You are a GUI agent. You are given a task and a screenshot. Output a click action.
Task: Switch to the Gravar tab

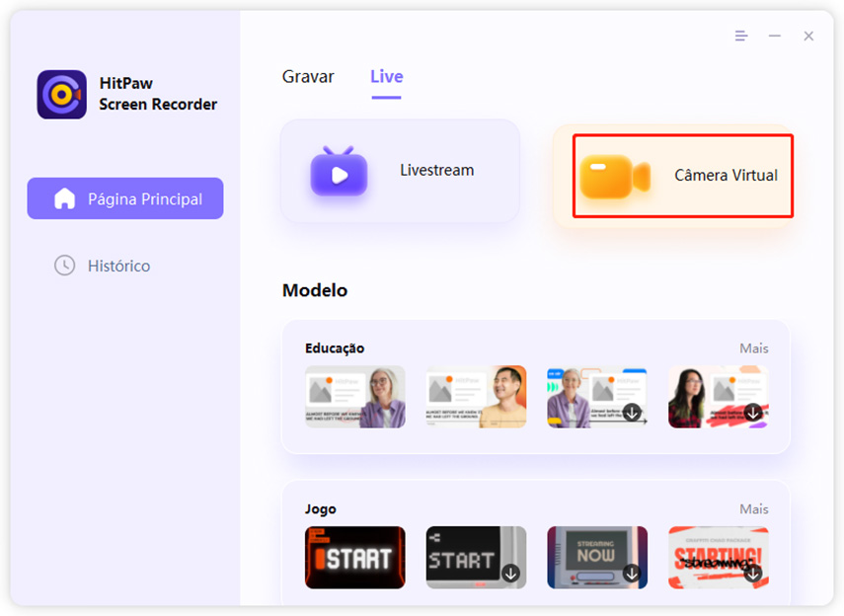click(308, 77)
